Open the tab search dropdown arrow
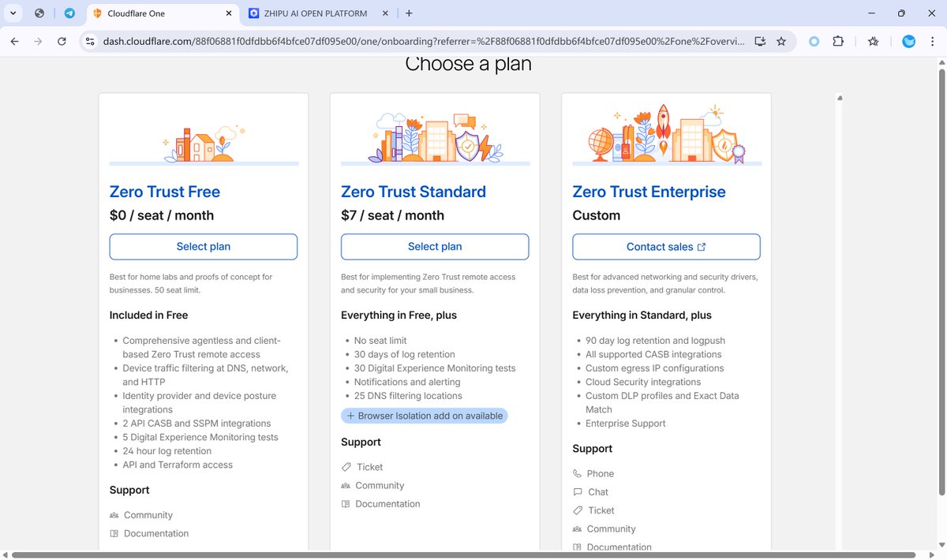 click(x=14, y=13)
